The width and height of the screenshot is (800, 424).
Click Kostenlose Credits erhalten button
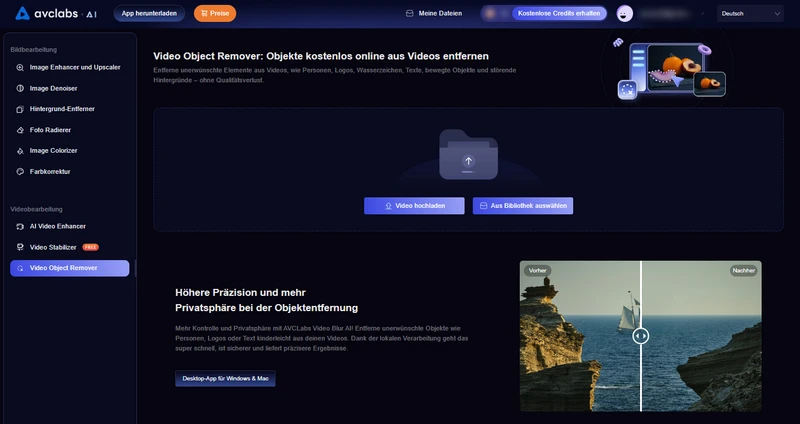[559, 14]
